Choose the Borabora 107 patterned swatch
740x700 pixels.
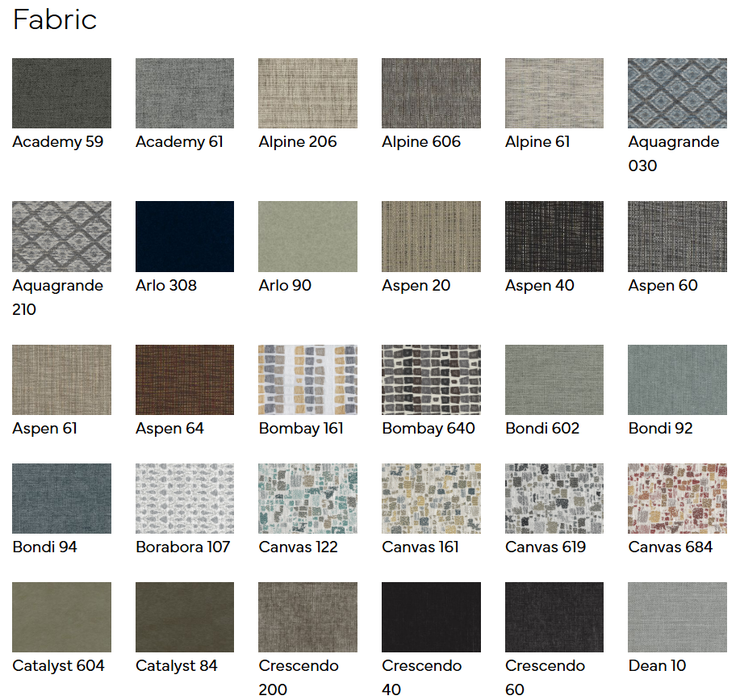[x=185, y=498]
